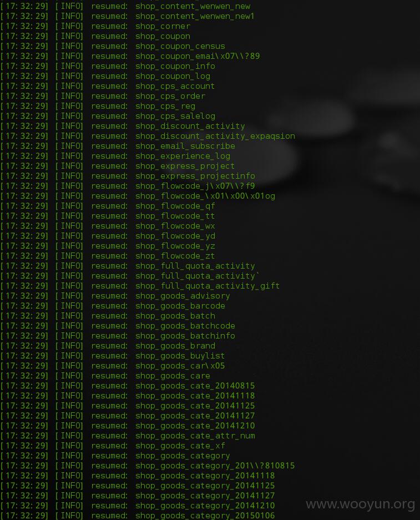420x520 pixels.
Task: Select shop_email_subscribe table name
Action: (x=185, y=146)
